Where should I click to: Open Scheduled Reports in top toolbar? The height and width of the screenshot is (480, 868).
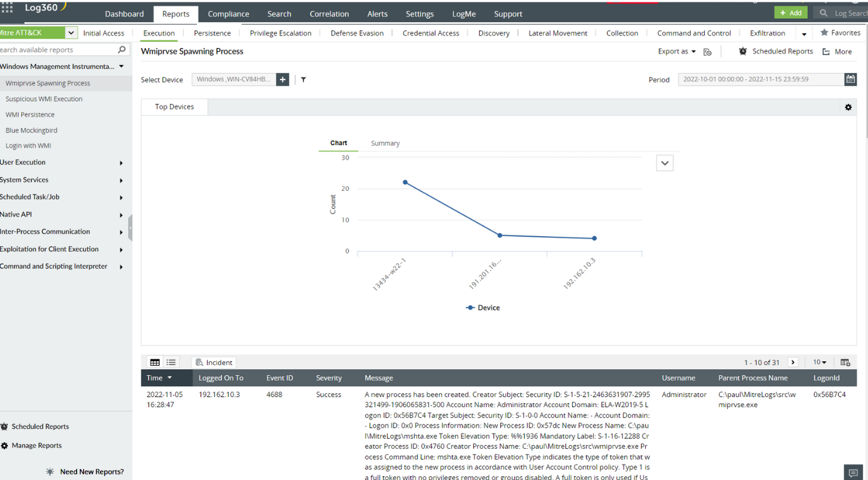pyautogui.click(x=776, y=52)
